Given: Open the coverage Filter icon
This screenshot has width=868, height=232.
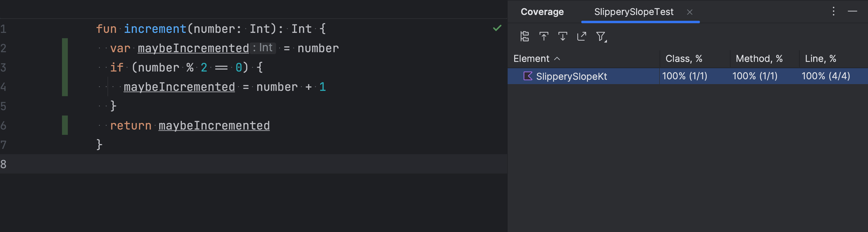Looking at the screenshot, I should coord(600,36).
